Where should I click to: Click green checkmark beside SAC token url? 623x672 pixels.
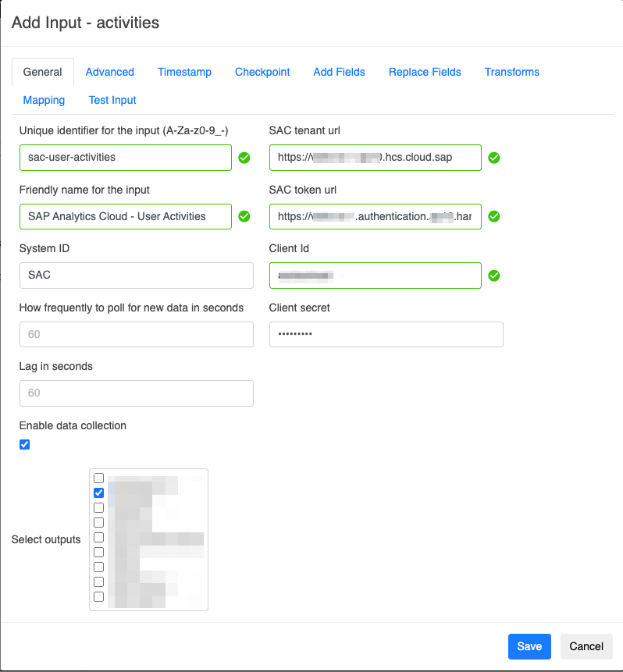494,216
